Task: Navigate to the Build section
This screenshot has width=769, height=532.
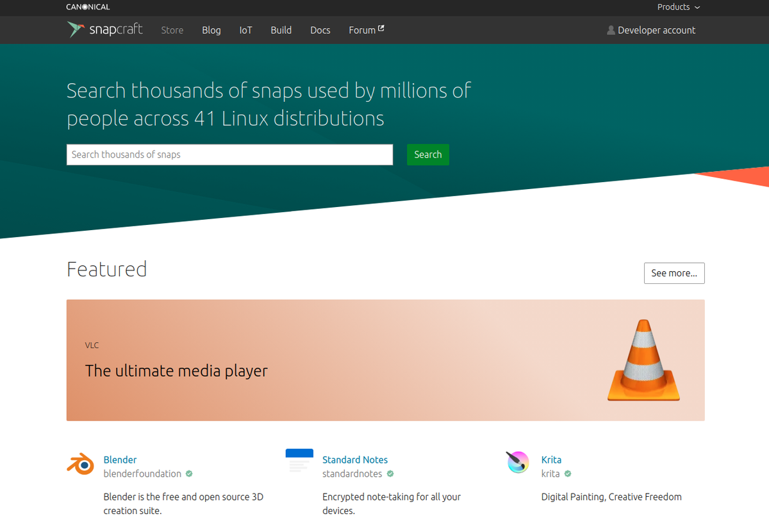Action: pyautogui.click(x=281, y=30)
